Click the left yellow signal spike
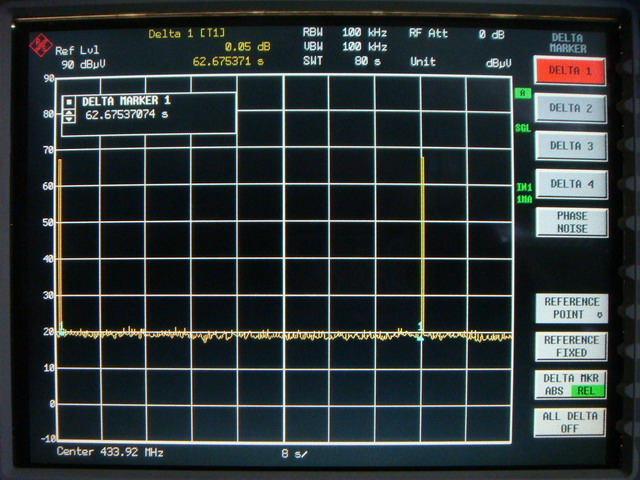 (60, 245)
